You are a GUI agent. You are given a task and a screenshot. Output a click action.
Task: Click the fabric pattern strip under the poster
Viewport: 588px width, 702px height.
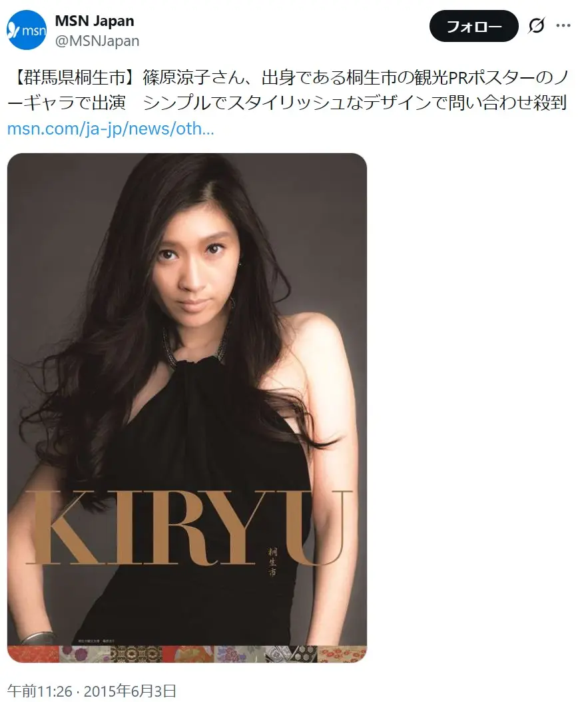[187, 654]
